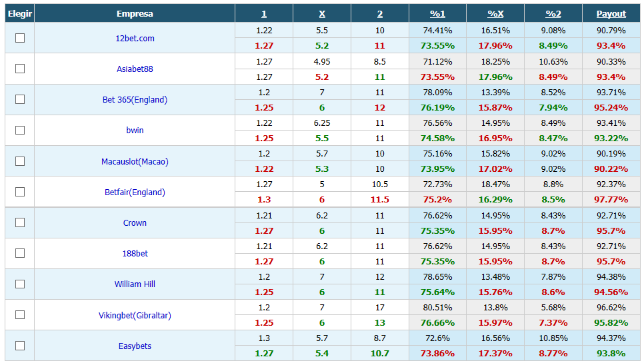Click Vikingbet's away odds 13

coord(380,323)
